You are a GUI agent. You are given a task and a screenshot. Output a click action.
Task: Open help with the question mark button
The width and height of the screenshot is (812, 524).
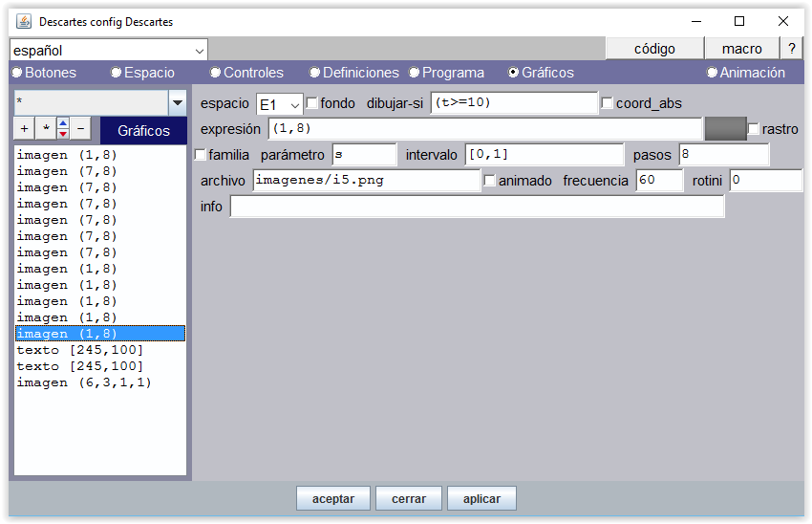point(791,49)
